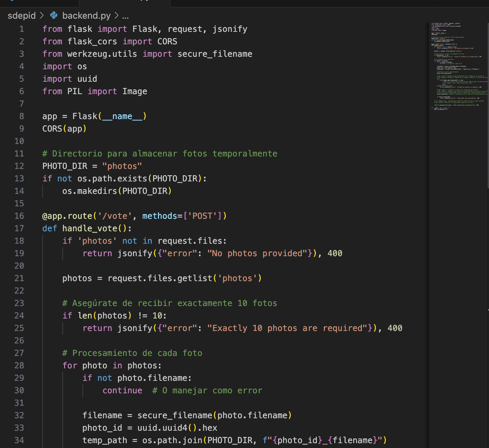Click the "No photos provided" error string
Viewport: 489px width, 448px height.
click(257, 254)
